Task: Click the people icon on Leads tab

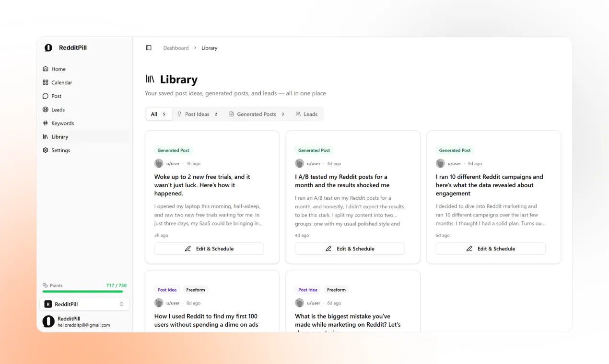Action: 298,114
